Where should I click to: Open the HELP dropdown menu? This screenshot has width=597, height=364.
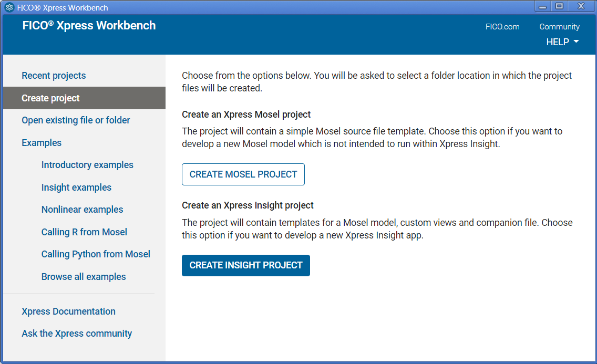pos(562,42)
